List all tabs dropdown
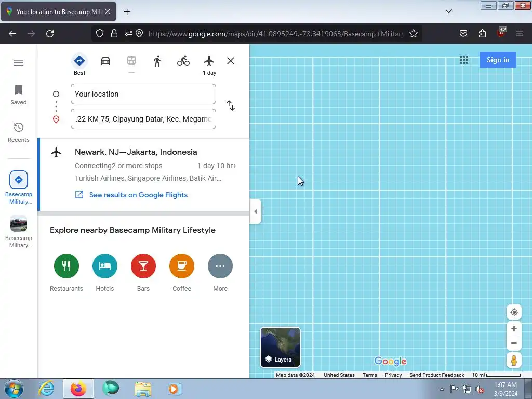Image resolution: width=532 pixels, height=399 pixels. (448, 11)
